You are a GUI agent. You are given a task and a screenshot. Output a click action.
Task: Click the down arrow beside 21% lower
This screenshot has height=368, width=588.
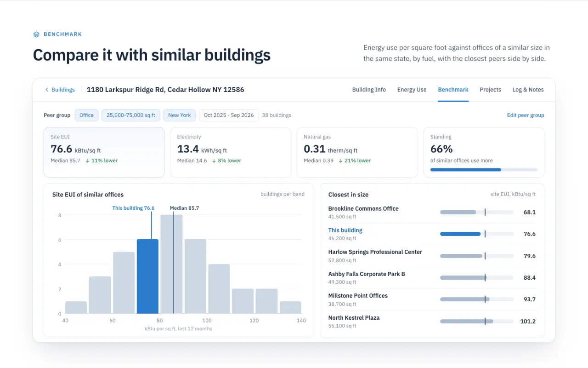tap(340, 161)
